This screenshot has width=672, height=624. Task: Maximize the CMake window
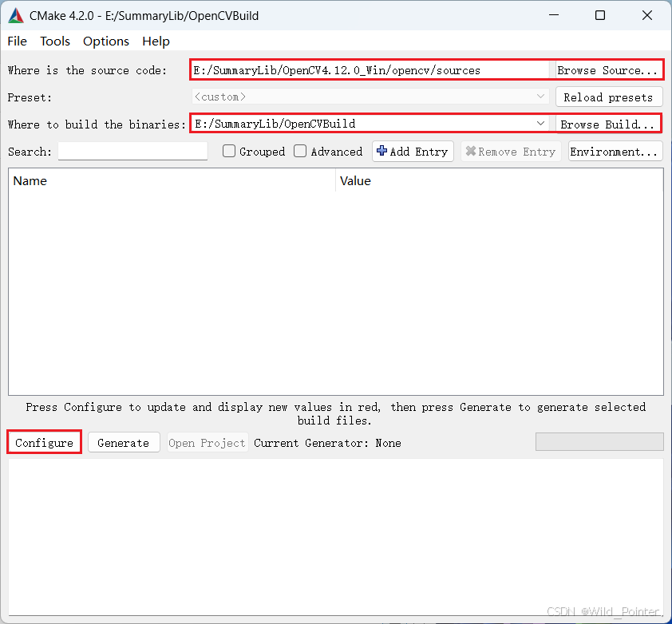tap(600, 15)
